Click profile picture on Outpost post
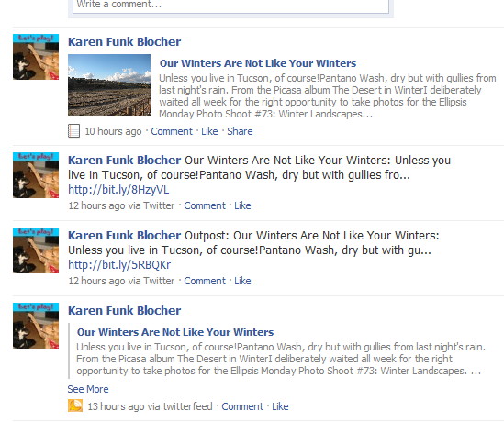 (x=36, y=250)
